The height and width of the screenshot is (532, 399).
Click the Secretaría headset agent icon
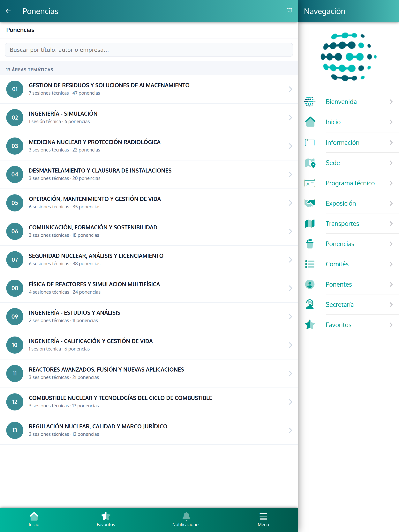(310, 305)
